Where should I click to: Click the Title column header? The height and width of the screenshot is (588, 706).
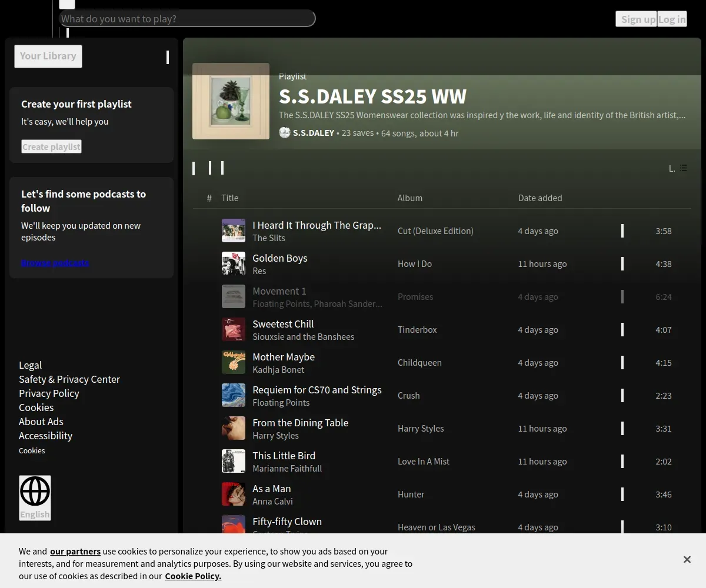230,198
